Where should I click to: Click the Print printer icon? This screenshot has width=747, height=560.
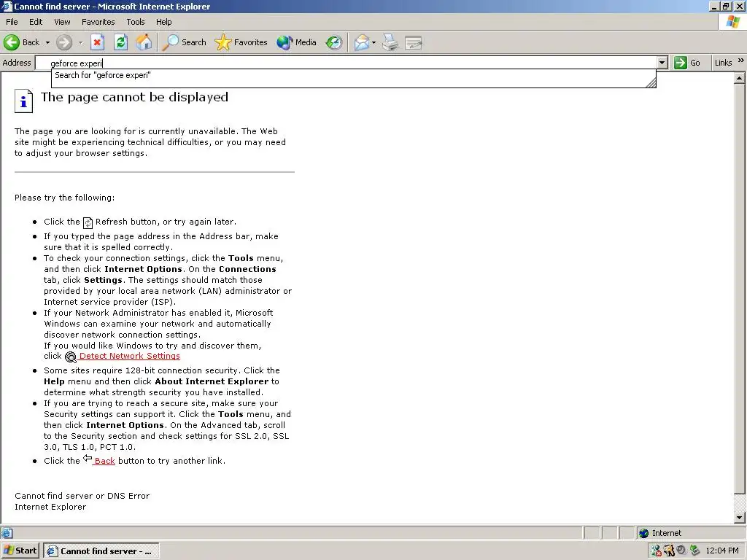pos(390,43)
